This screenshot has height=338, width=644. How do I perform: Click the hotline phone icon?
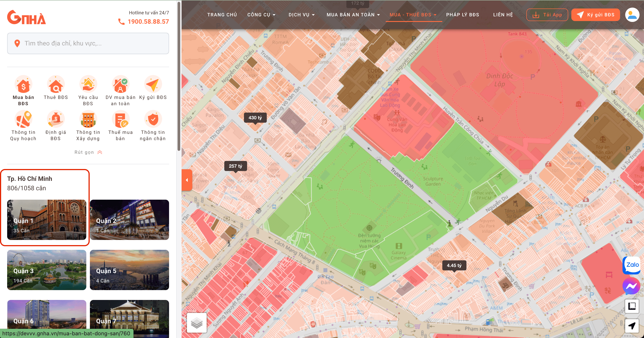tap(121, 22)
